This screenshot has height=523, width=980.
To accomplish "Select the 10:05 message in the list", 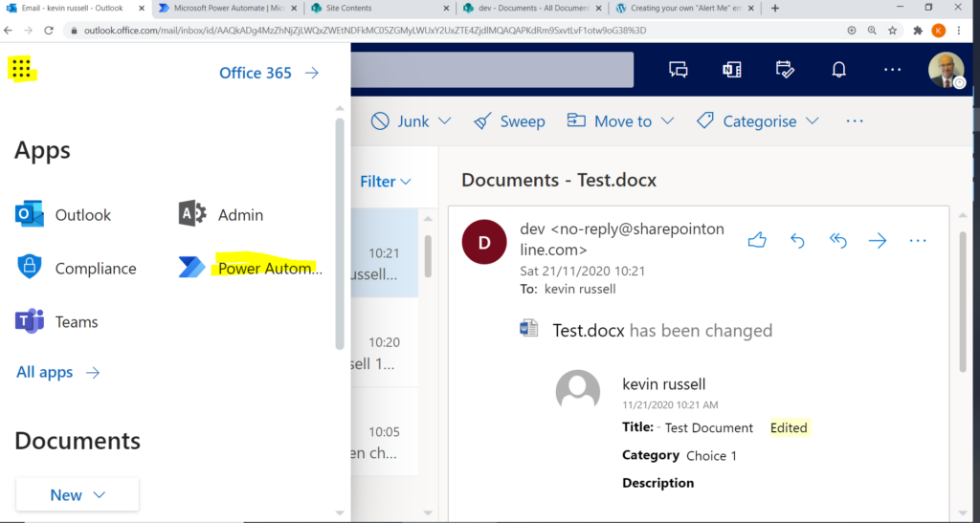I will pos(385,431).
